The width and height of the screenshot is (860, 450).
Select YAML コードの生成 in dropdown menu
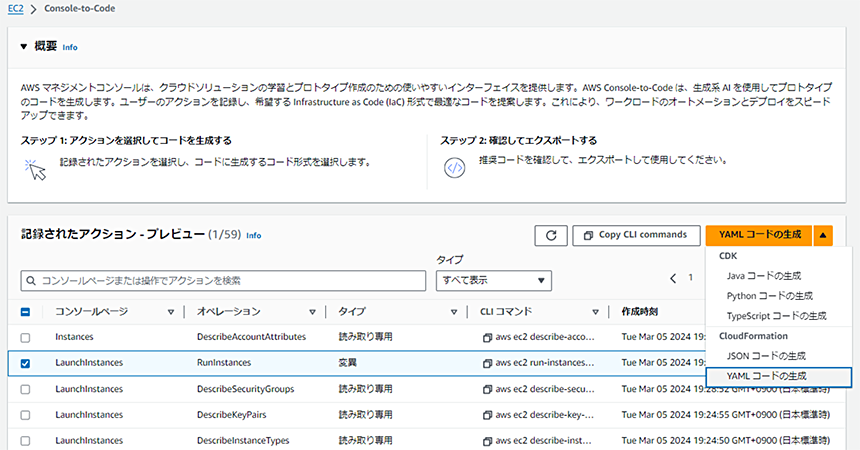point(778,376)
